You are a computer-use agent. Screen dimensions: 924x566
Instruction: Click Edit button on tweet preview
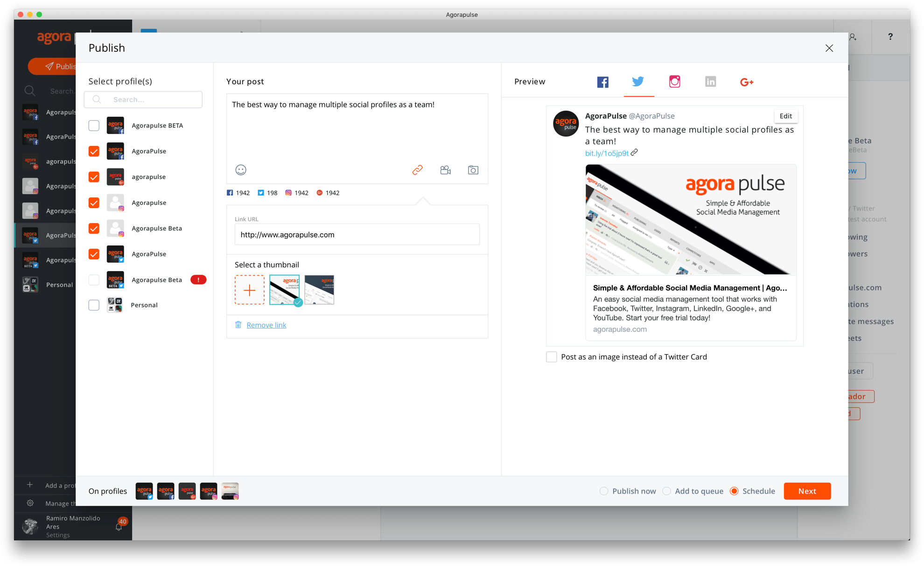[x=786, y=116]
